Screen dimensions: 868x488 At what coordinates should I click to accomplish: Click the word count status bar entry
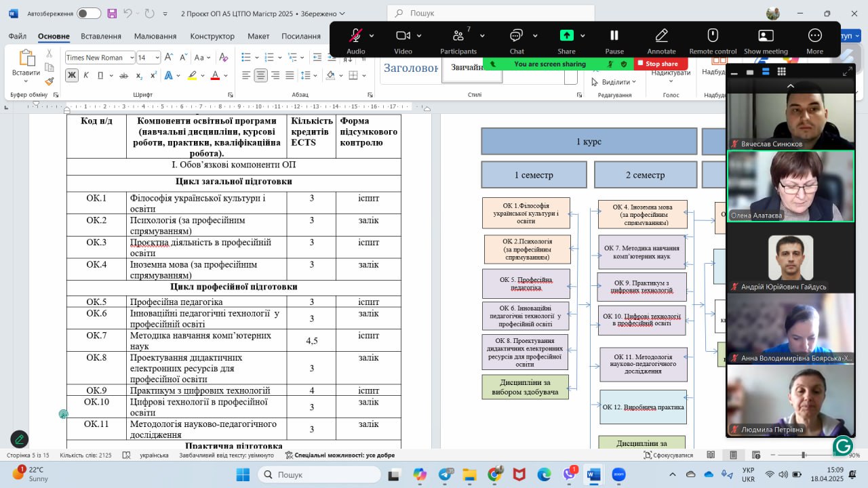pyautogui.click(x=85, y=455)
